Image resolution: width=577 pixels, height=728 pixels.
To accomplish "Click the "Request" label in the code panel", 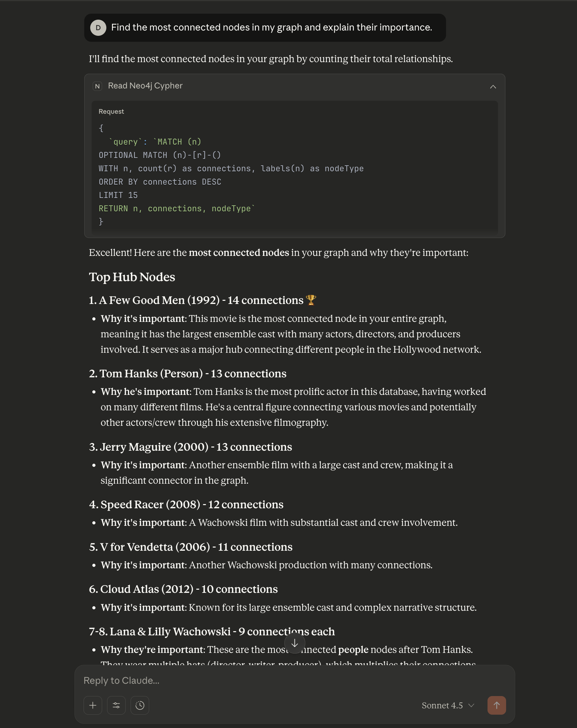I will point(111,111).
